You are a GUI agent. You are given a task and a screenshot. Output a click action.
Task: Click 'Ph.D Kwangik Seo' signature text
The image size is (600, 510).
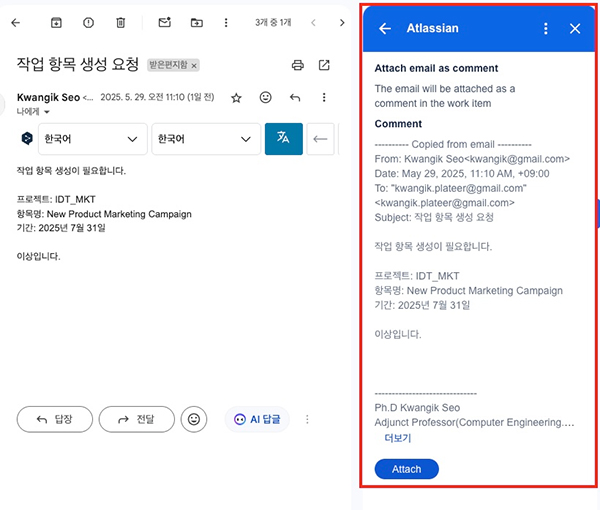click(417, 408)
